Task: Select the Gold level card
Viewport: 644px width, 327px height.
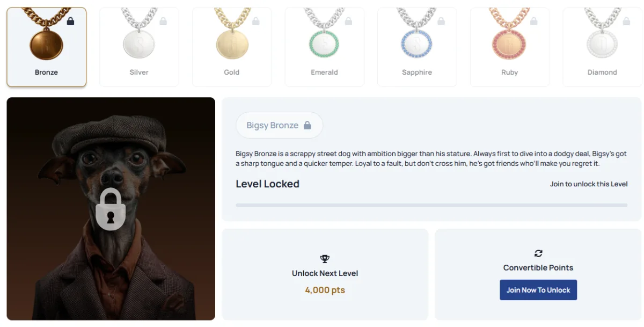Action: pyautogui.click(x=231, y=46)
